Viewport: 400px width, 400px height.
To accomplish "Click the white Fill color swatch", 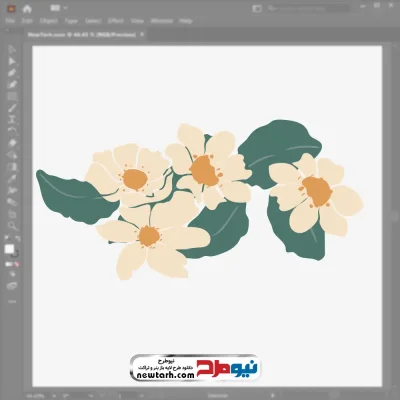I will (x=10, y=249).
